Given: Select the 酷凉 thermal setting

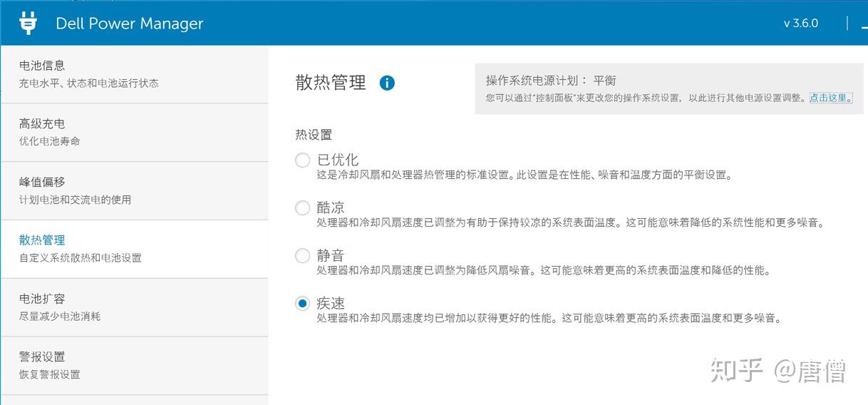Looking at the screenshot, I should coord(302,208).
